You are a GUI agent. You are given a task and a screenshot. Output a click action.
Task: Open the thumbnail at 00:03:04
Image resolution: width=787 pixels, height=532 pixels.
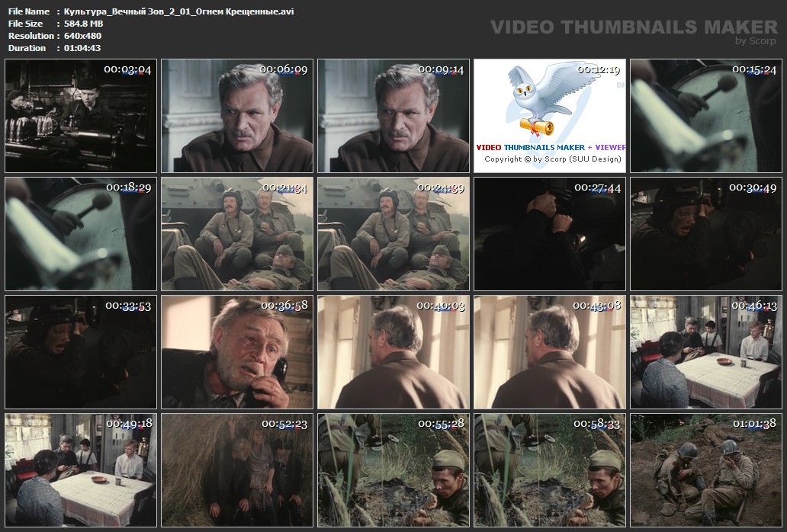tap(81, 116)
